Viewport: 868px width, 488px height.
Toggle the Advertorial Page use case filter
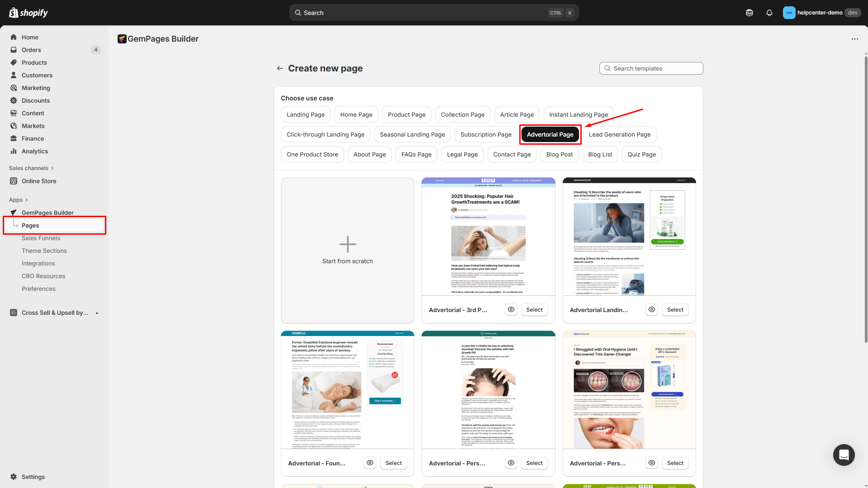(550, 134)
